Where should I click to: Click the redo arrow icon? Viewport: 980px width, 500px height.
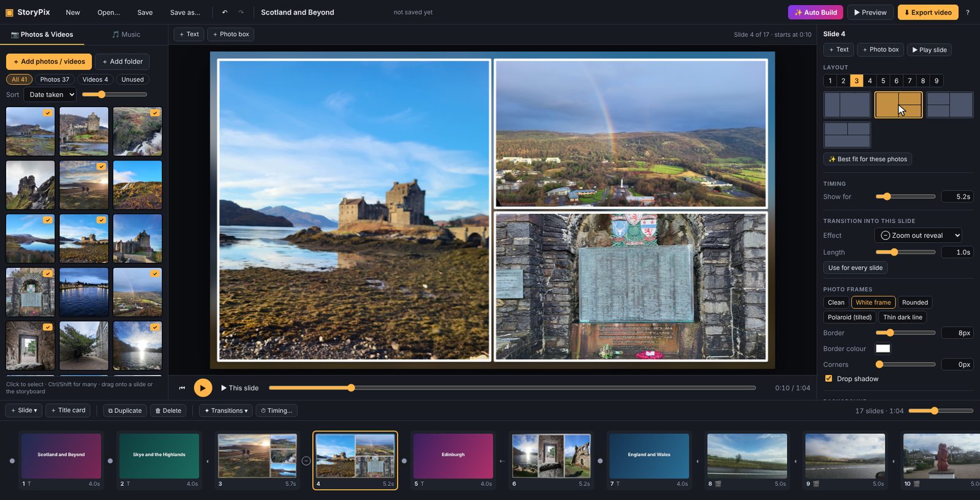(241, 12)
